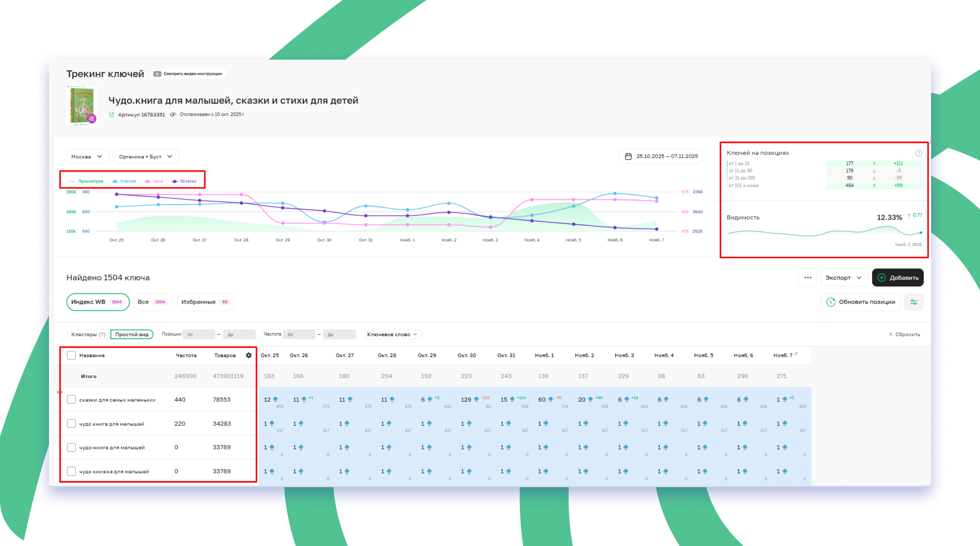Image resolution: width=980 pixels, height=546 pixels.
Task: Open the article external link icon
Action: click(x=111, y=115)
